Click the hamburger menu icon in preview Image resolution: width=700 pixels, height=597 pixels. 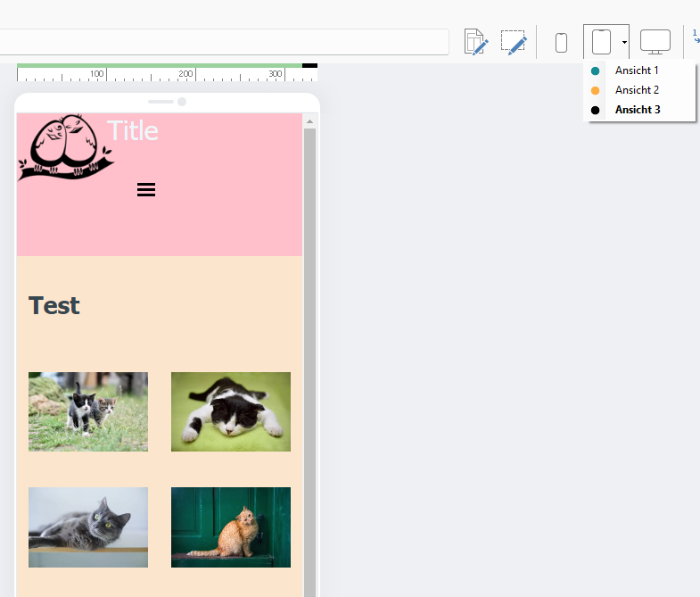point(146,189)
